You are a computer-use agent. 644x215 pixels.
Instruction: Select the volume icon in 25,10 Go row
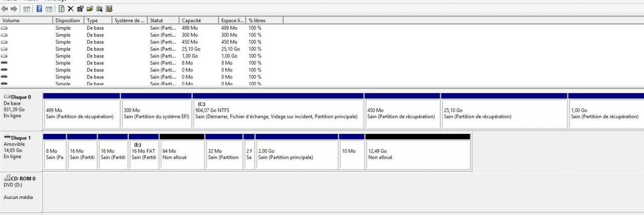tap(5, 49)
